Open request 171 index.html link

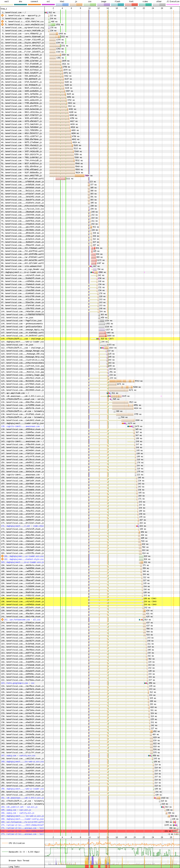[22, 526]
